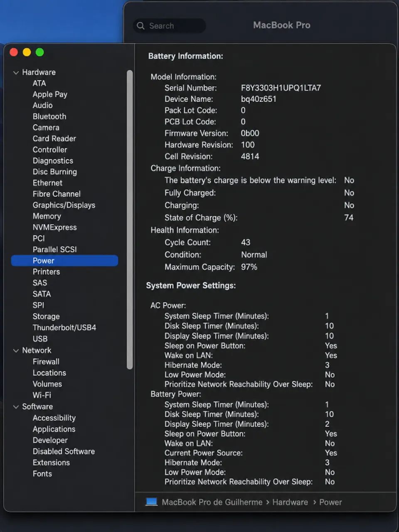Open MacBook Pro de Guilherme in path bar

tap(212, 502)
